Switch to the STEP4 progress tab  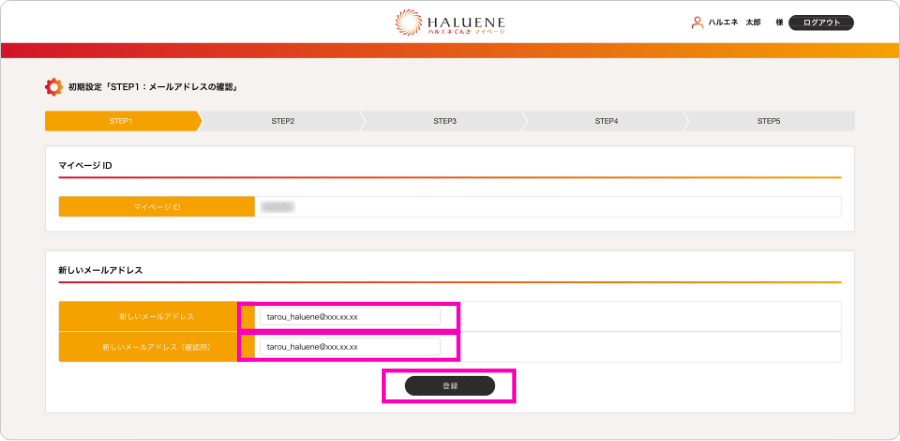point(606,121)
